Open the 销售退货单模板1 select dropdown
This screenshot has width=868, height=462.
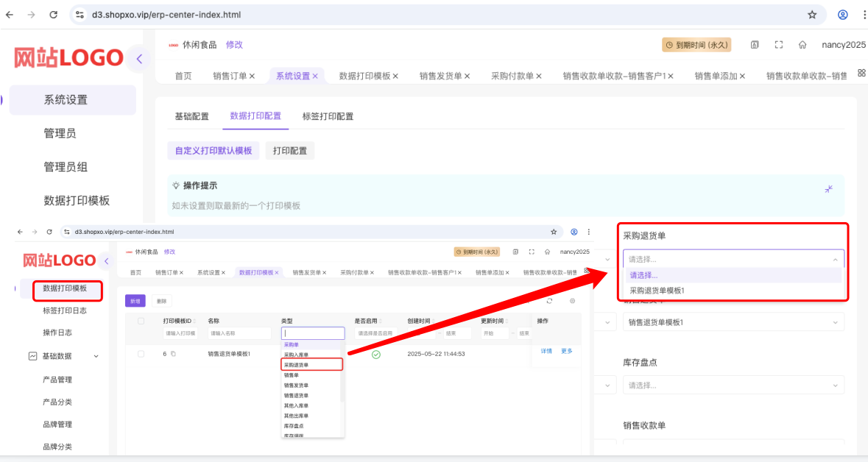click(x=733, y=322)
